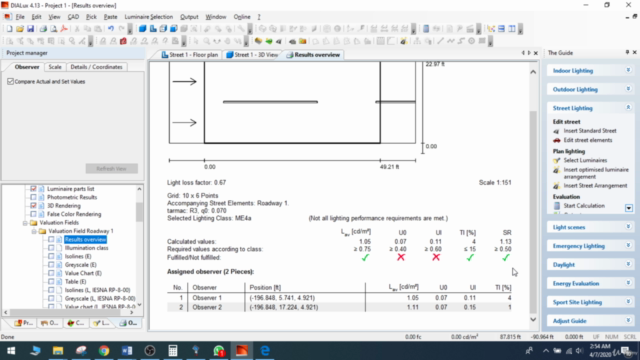The image size is (640, 360).
Task: Enable the Photometric Results checkbox
Action: [33, 197]
